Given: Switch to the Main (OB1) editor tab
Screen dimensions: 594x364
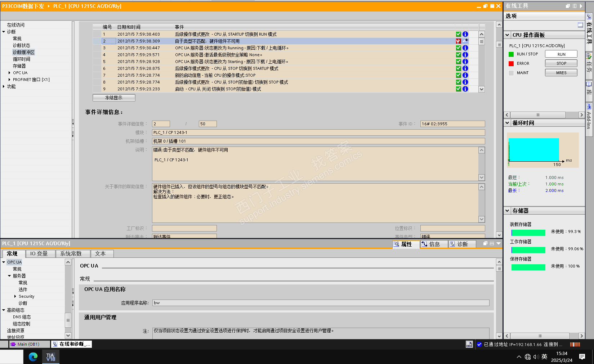Looking at the screenshot, I should click(30, 344).
